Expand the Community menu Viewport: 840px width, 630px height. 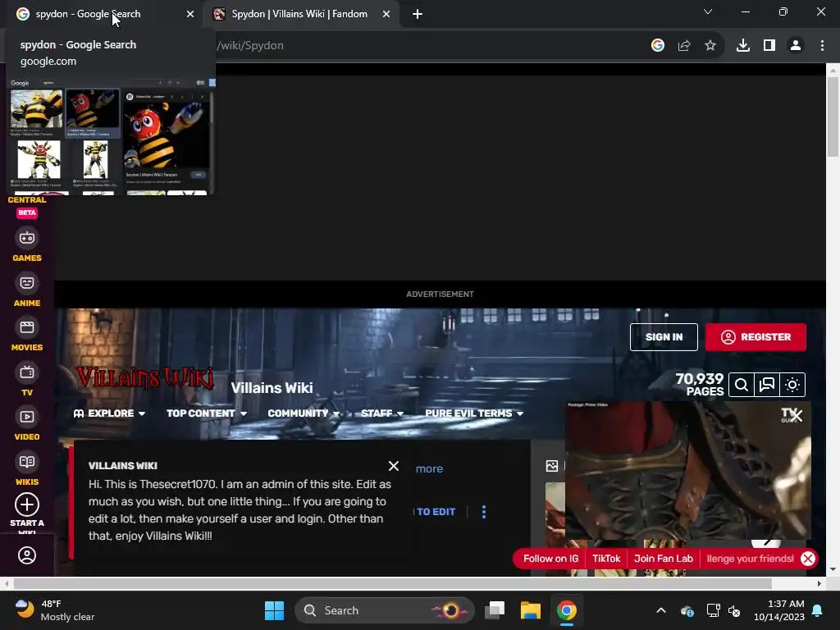304,413
